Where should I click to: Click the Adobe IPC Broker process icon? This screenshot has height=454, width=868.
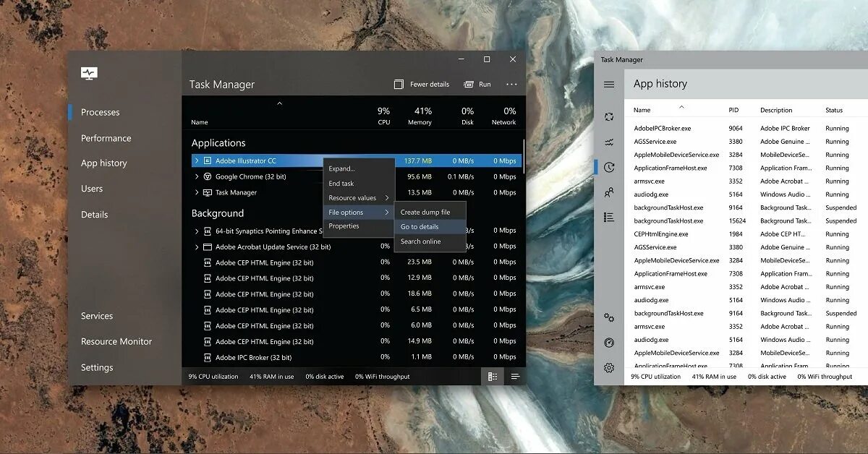tap(208, 357)
